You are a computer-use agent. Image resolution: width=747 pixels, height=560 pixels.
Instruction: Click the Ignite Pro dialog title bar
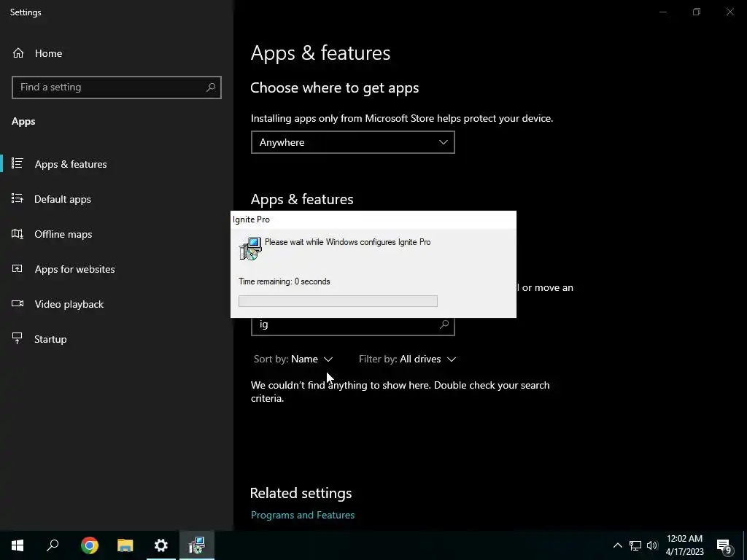tap(373, 219)
